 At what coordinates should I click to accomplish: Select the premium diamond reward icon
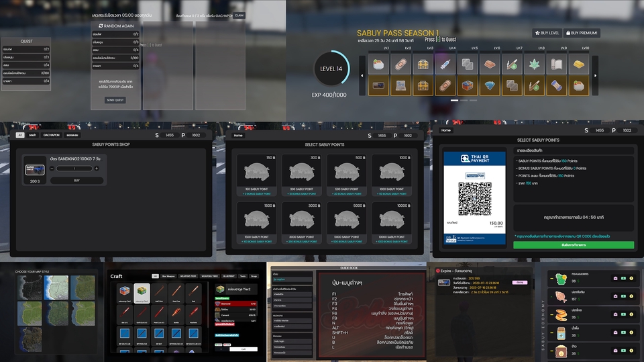tap(490, 85)
